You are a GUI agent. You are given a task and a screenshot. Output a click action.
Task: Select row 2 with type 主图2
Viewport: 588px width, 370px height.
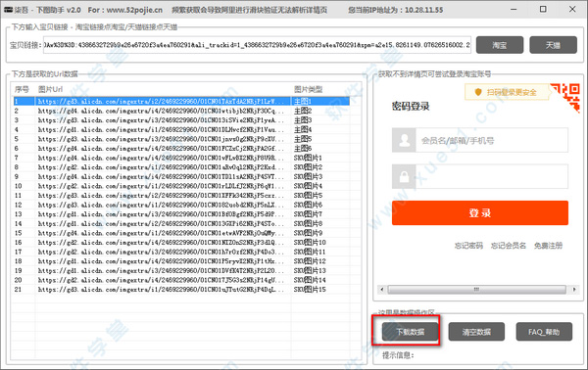pyautogui.click(x=181, y=111)
